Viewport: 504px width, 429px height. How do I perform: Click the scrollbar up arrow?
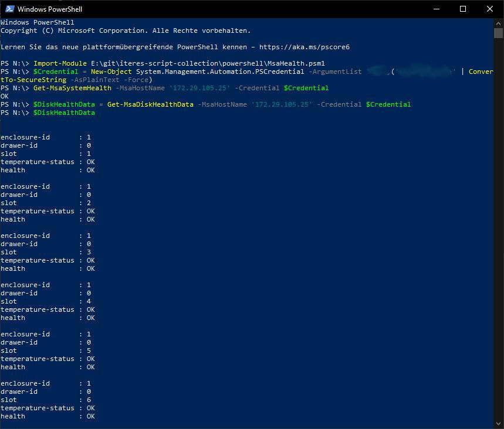point(498,23)
